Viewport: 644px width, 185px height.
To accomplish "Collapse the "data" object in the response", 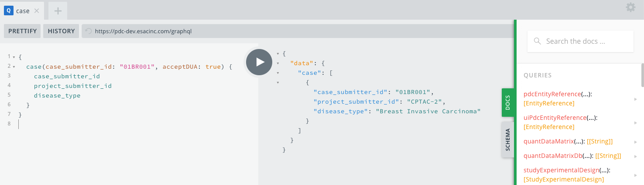I will (x=277, y=63).
